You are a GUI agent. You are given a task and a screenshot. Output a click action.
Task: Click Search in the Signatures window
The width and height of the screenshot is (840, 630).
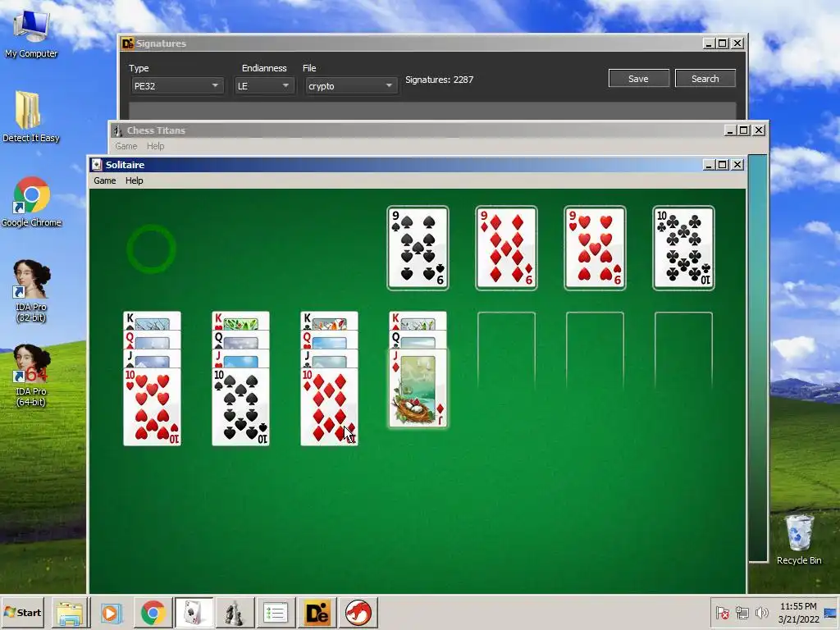705,78
